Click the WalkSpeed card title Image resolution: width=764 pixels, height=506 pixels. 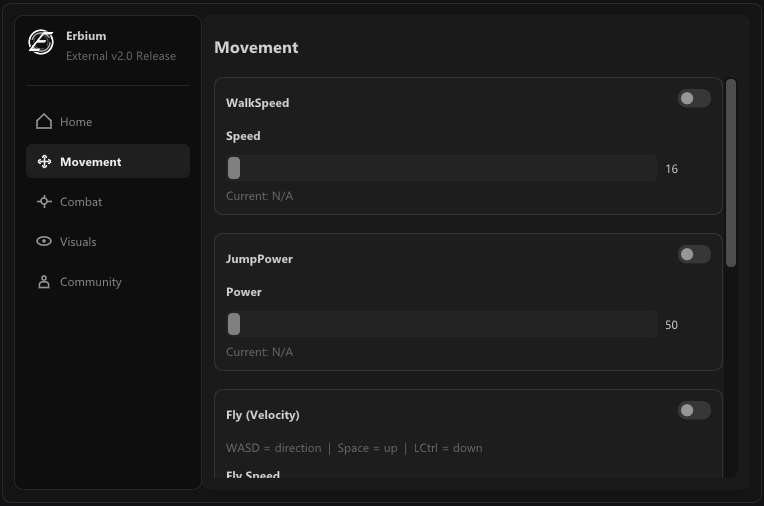pos(257,103)
